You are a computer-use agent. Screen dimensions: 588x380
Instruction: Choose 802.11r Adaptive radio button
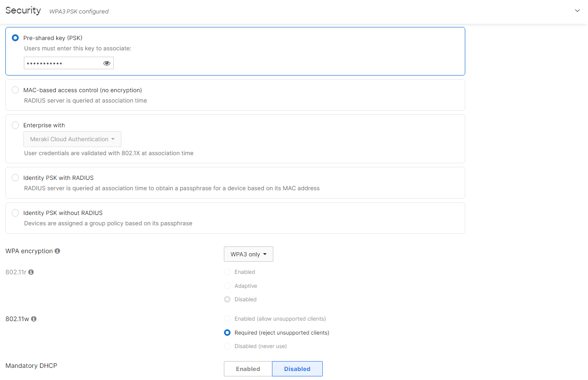pyautogui.click(x=227, y=286)
